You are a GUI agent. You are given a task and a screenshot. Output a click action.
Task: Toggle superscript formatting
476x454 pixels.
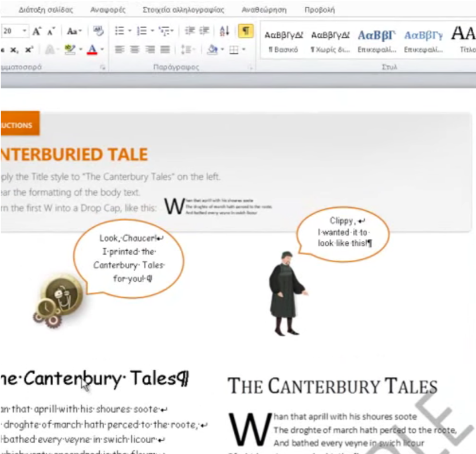[x=29, y=49]
